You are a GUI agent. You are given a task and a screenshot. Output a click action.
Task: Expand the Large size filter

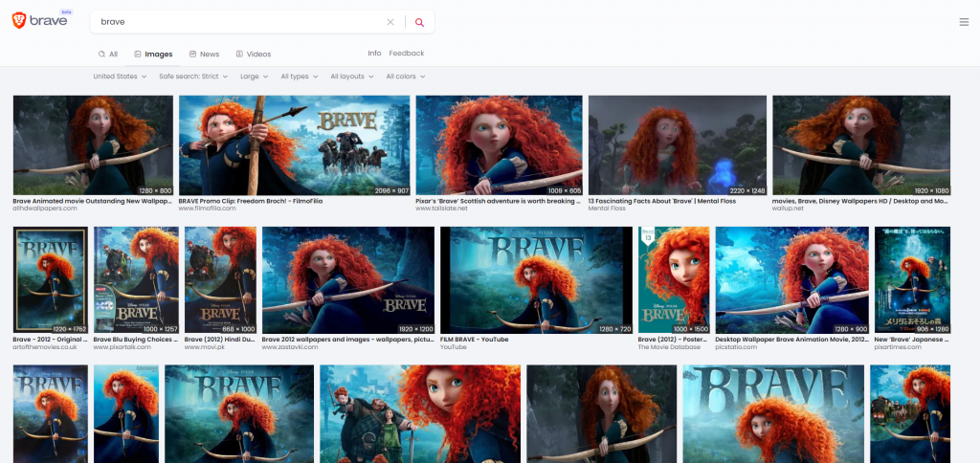(x=254, y=77)
